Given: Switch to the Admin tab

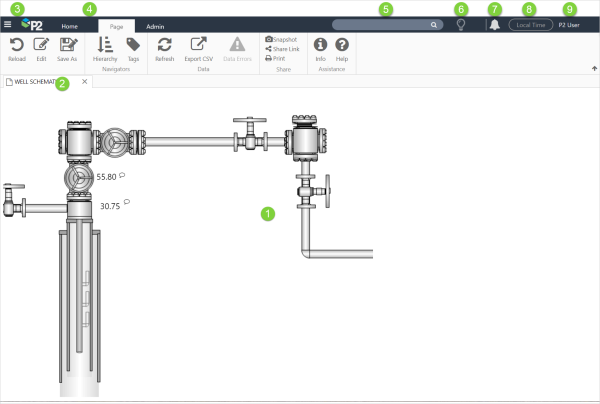Looking at the screenshot, I should coord(156,26).
